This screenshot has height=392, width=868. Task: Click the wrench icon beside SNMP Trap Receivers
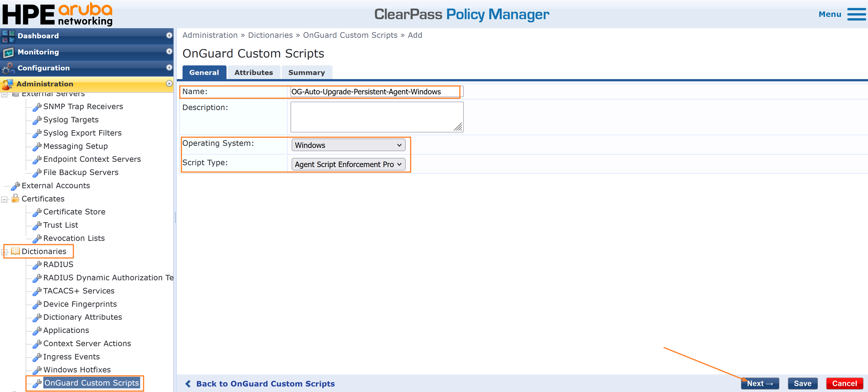[37, 107]
